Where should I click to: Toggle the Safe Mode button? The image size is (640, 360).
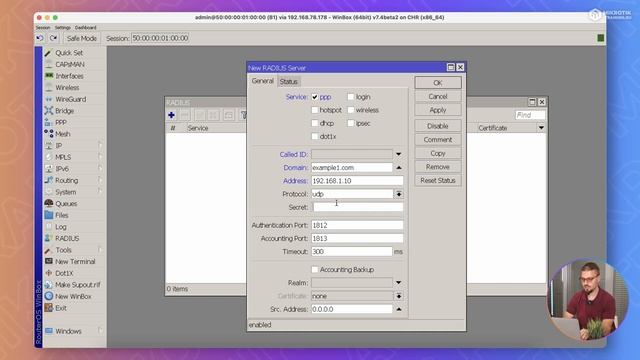coord(82,38)
